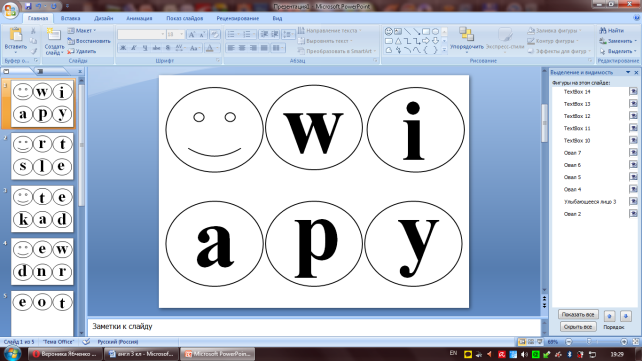Open the Эффекты для фигур dropdown
The width and height of the screenshot is (642, 361).
pos(559,51)
